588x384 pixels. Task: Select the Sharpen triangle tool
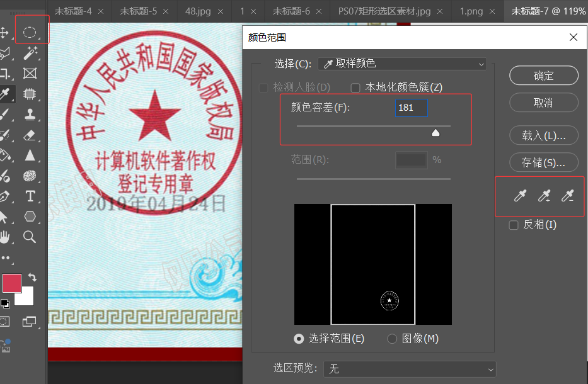click(x=30, y=155)
